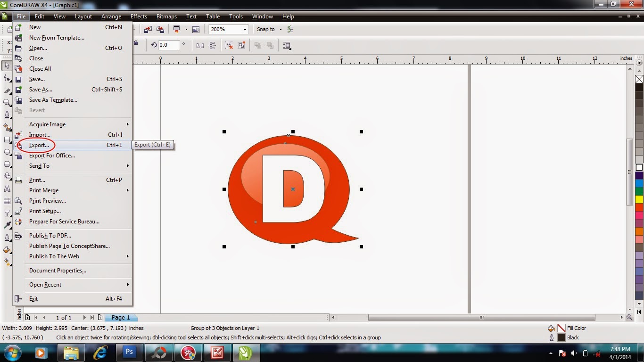Select the Table tool
Screen dimensions: 644x362
pyautogui.click(x=7, y=201)
